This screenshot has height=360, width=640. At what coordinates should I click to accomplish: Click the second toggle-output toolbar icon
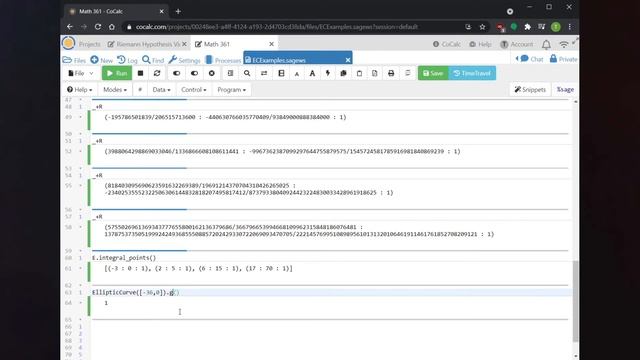pyautogui.click(x=194, y=73)
